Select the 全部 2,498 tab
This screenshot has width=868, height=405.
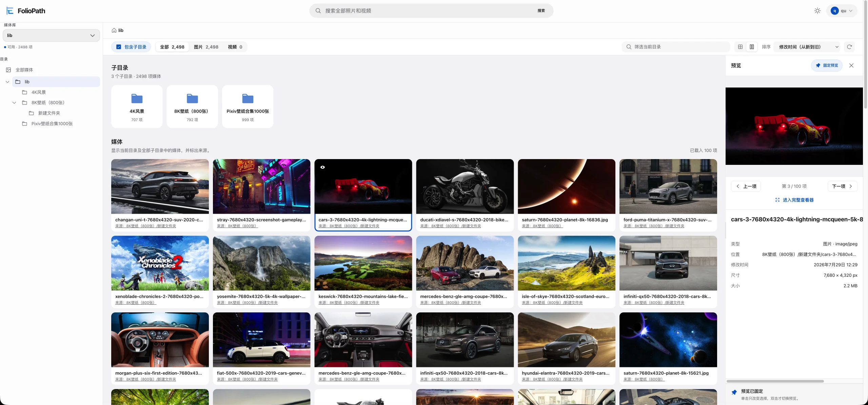coord(172,47)
